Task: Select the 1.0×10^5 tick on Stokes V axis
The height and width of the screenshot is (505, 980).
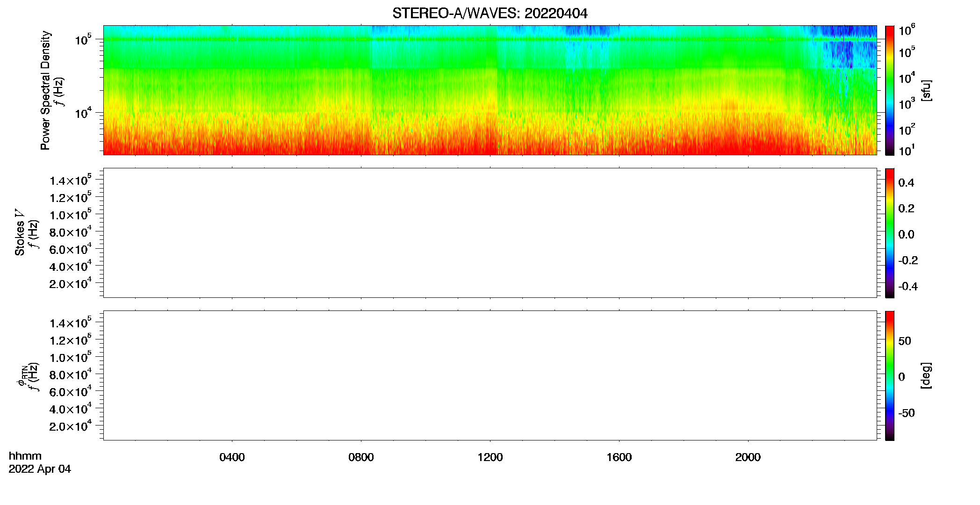Action: pyautogui.click(x=71, y=215)
